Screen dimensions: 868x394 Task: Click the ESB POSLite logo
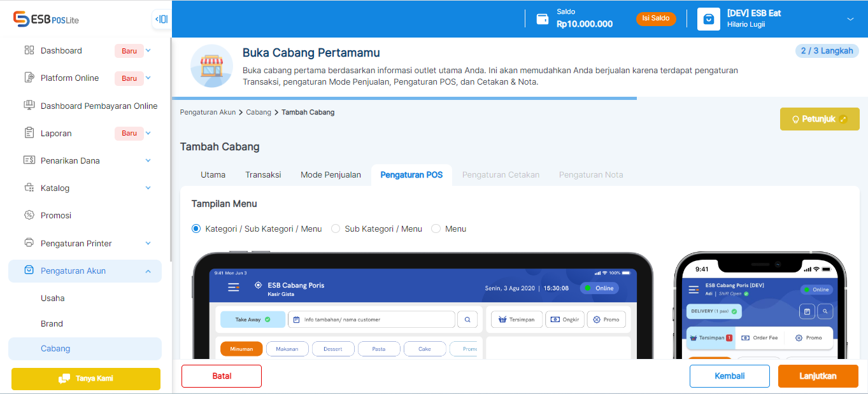tap(46, 18)
